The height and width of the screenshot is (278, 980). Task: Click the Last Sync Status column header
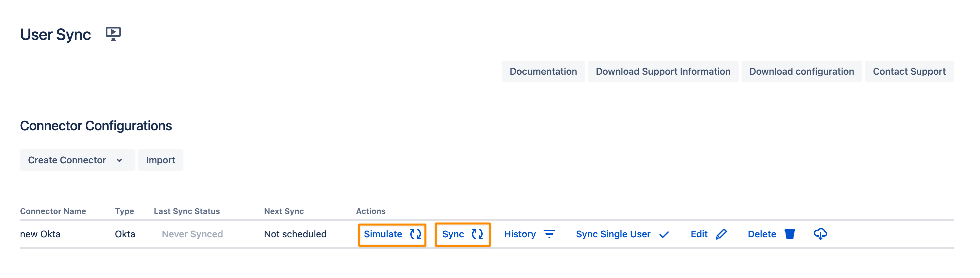[x=186, y=211]
